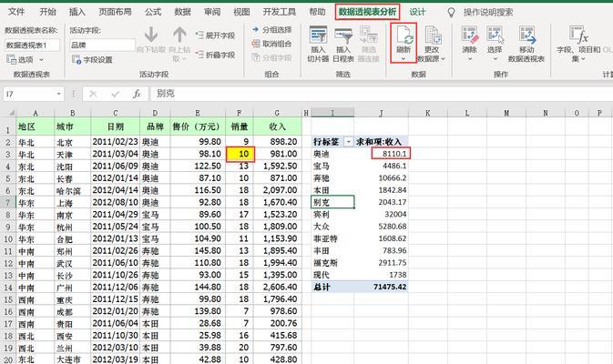Viewport: 613px width, 364px height.
Task: Switch to the Home (开始) tab
Action: (x=47, y=12)
